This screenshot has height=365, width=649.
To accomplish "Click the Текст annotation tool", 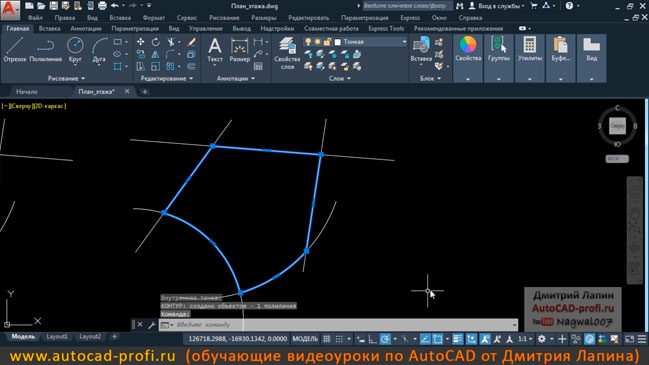I will click(215, 50).
